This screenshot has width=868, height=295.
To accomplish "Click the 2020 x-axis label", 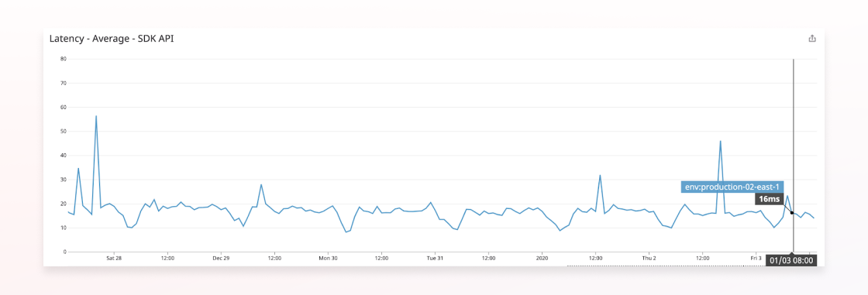I will click(542, 259).
